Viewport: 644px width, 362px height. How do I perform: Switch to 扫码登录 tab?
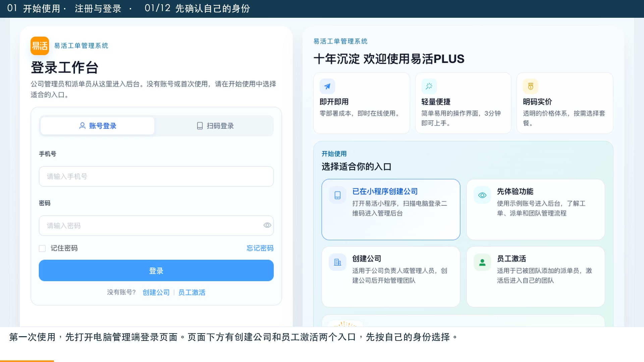[x=215, y=126]
